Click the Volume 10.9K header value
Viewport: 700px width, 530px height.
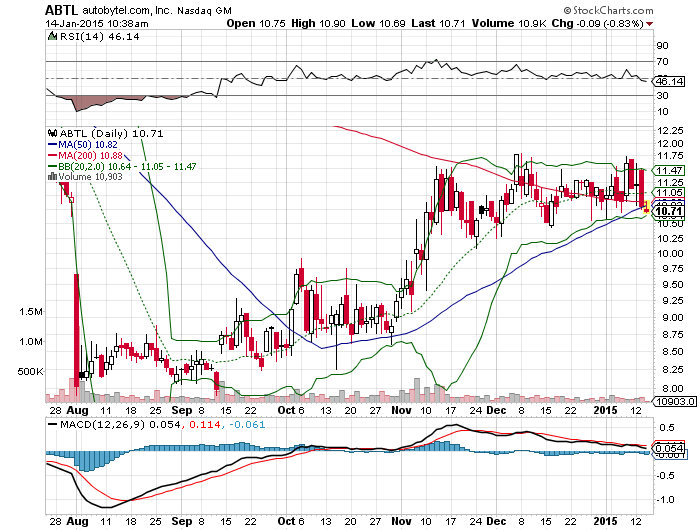click(x=509, y=24)
